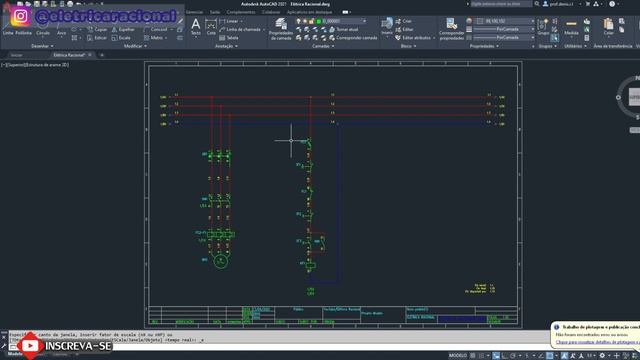Toggle MODELO space button
This screenshot has width=640, height=360.
coord(458,356)
